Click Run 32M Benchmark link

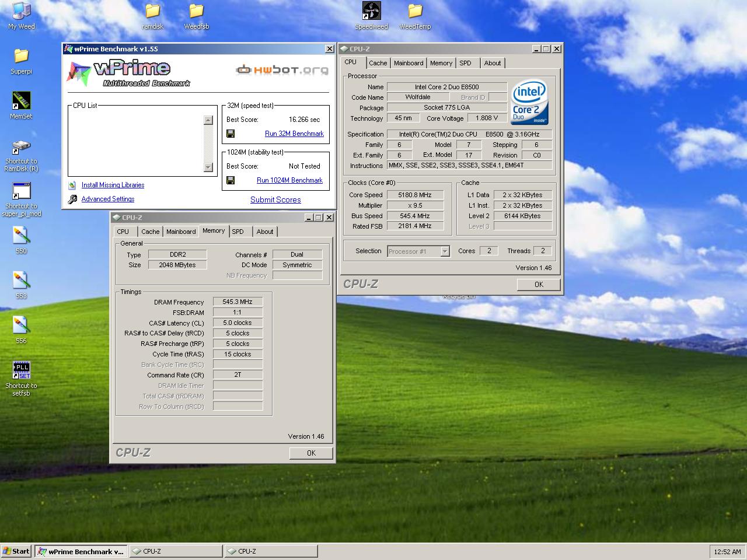[x=294, y=134]
